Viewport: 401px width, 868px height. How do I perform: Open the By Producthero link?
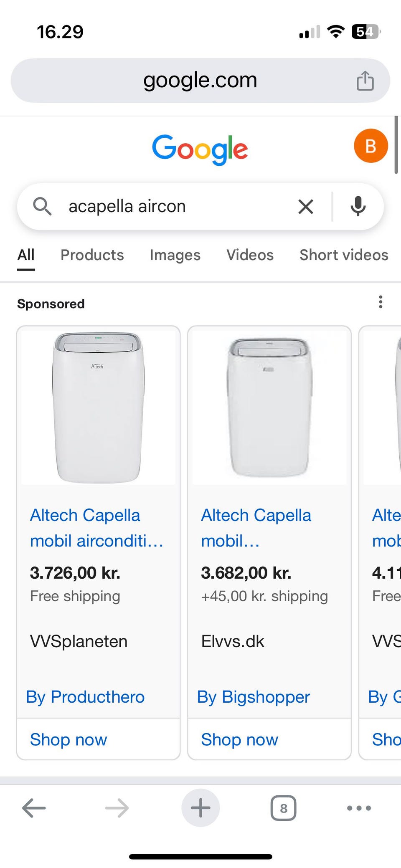pos(85,697)
